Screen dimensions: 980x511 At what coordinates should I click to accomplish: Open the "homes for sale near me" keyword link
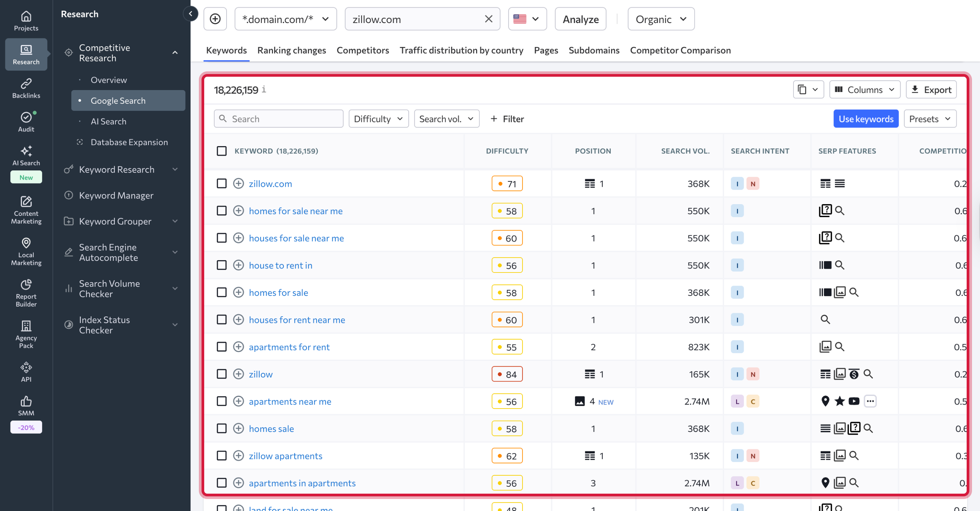296,210
